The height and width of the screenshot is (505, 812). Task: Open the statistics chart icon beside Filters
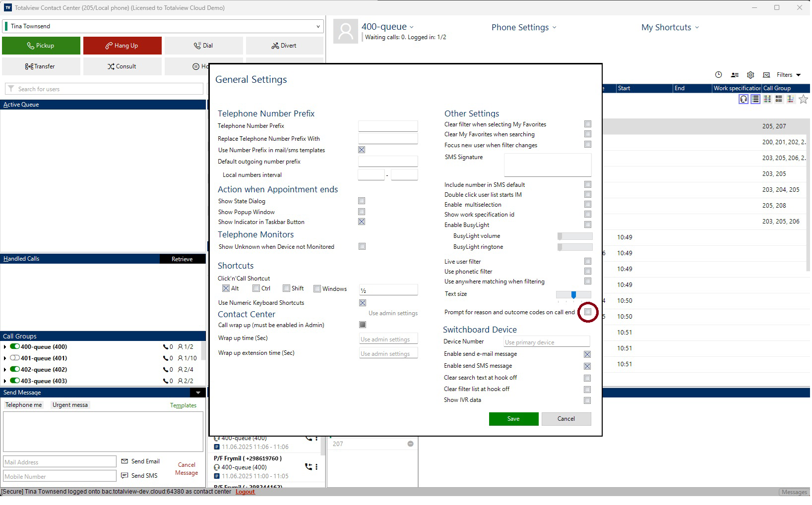pos(766,75)
